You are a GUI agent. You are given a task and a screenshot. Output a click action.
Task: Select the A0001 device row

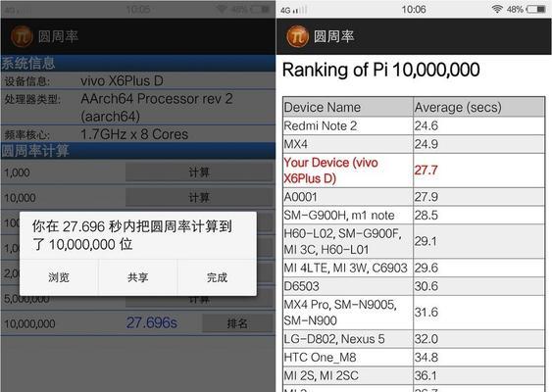(414, 197)
